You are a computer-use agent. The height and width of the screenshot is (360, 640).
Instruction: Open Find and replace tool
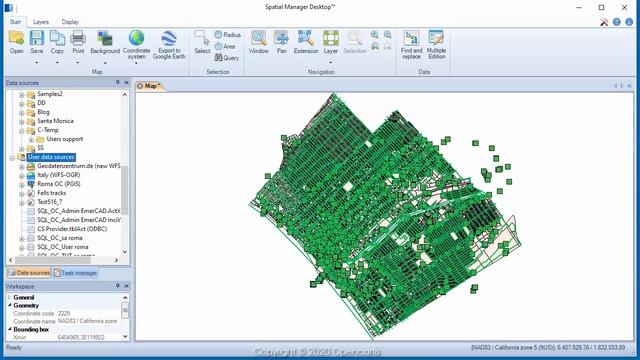point(411,45)
